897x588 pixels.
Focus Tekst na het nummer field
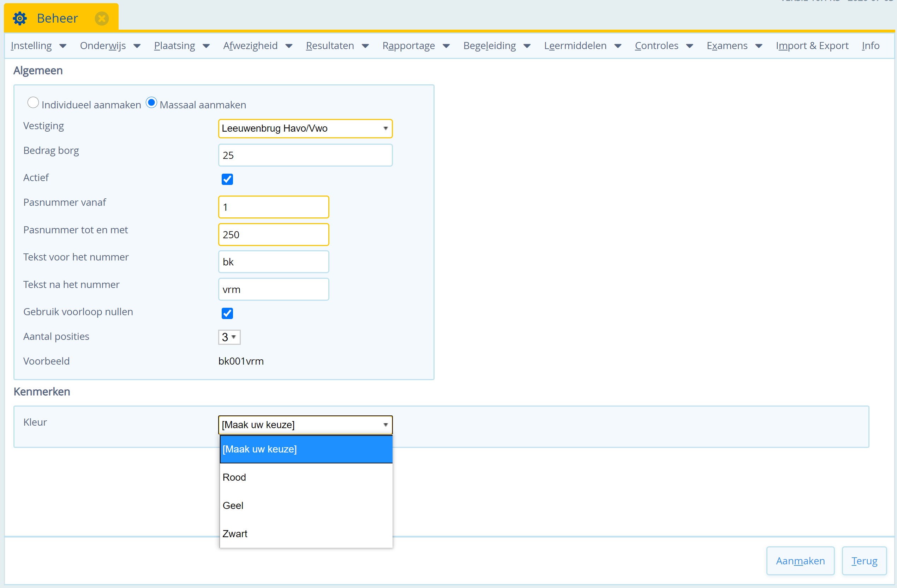tap(274, 289)
